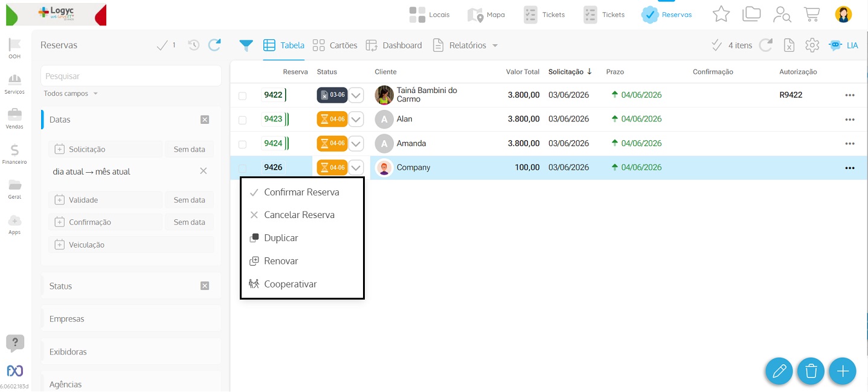Click Sem data next to Validade

[189, 200]
